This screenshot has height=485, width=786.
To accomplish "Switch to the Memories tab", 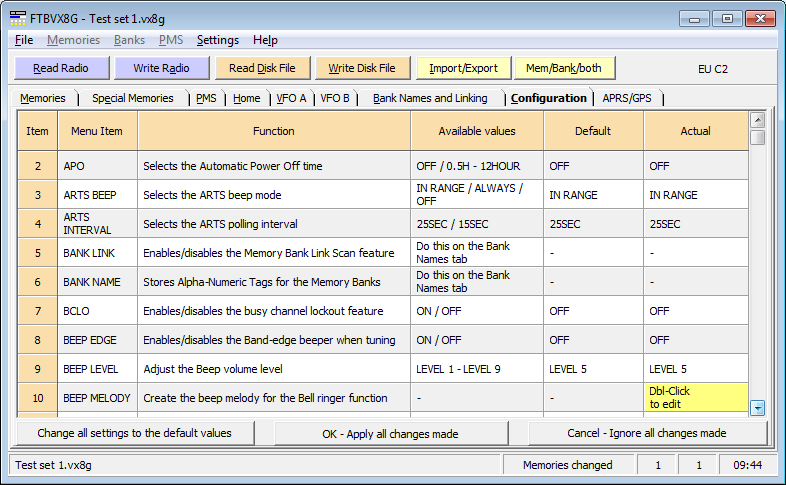I will click(x=43, y=98).
